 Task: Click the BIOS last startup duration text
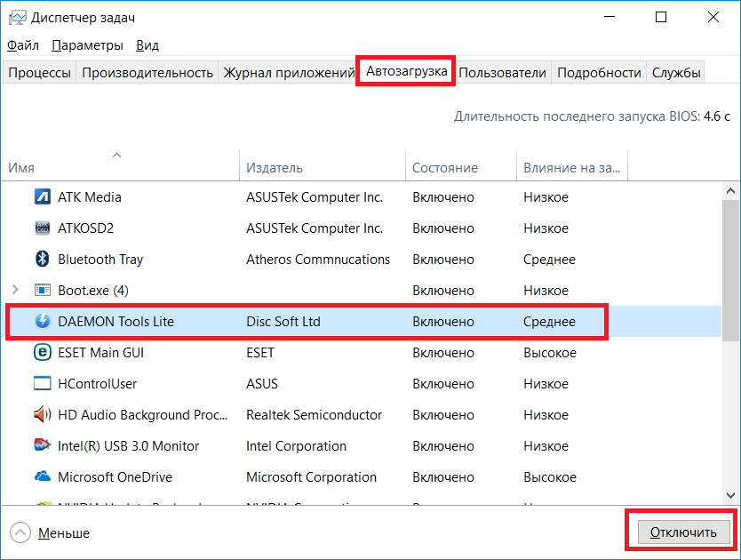[x=592, y=116]
